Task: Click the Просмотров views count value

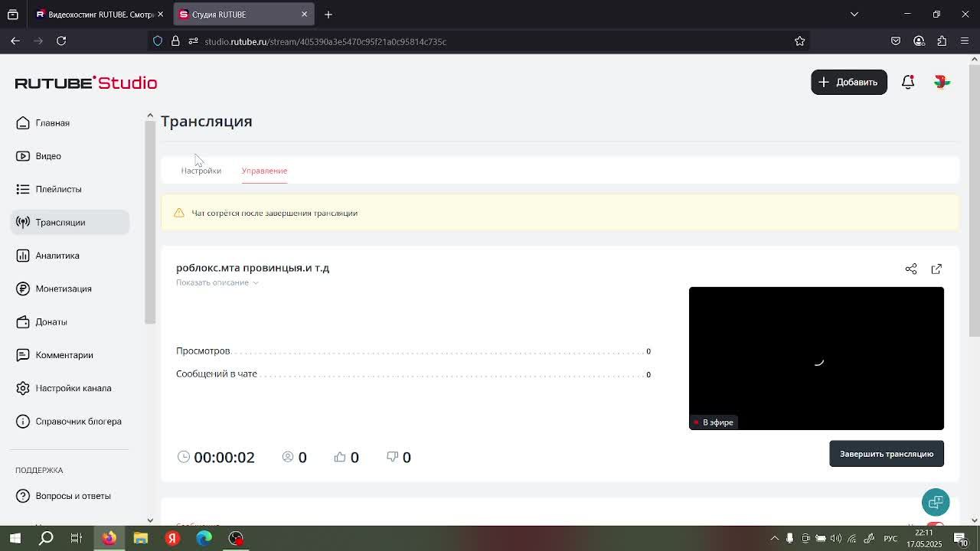Action: [648, 351]
